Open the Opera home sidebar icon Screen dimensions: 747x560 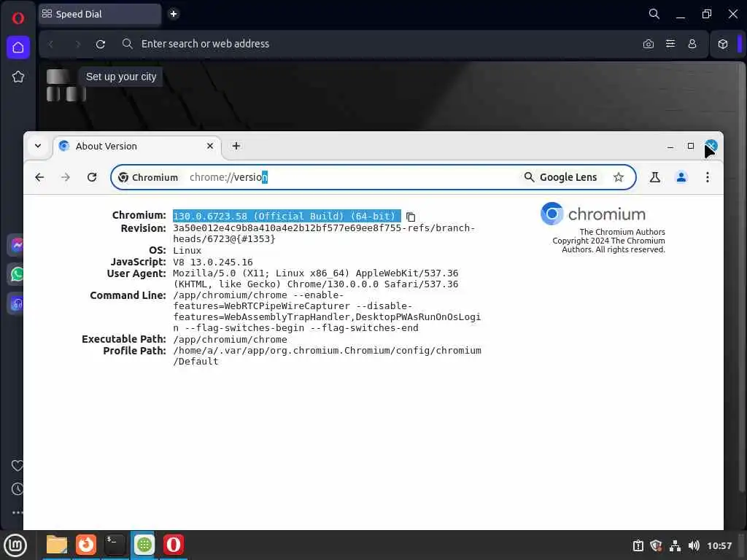pyautogui.click(x=18, y=47)
